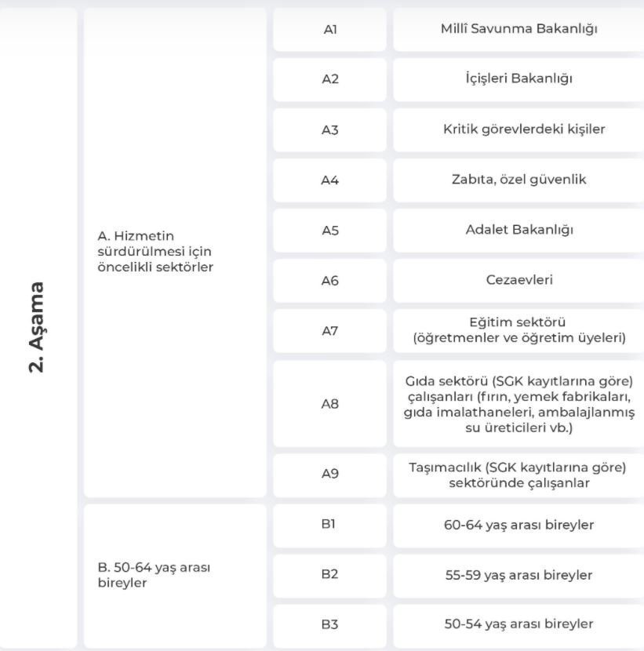644x651 pixels.
Task: Click the Eğitim sektörü cell
Action: pyautogui.click(x=518, y=330)
